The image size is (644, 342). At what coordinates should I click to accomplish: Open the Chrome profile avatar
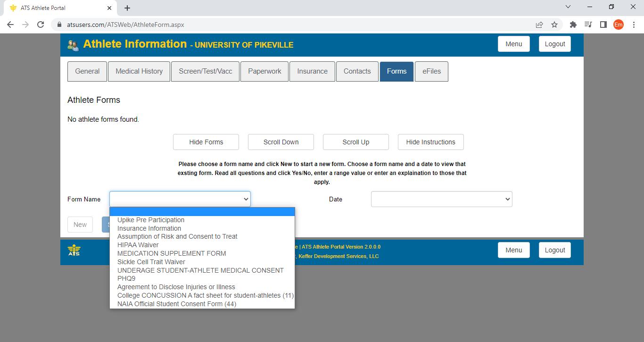click(618, 25)
